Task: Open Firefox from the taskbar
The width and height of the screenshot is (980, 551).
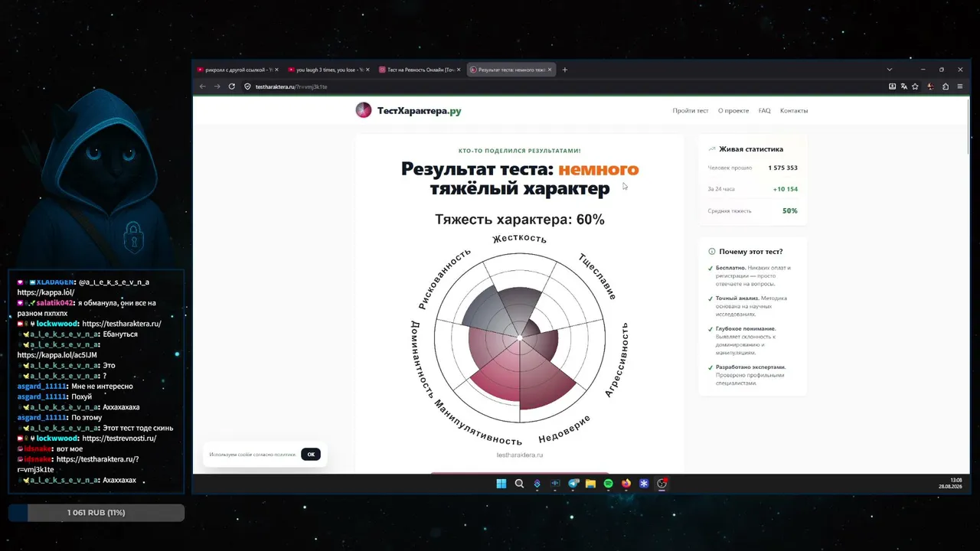Action: [x=626, y=484]
